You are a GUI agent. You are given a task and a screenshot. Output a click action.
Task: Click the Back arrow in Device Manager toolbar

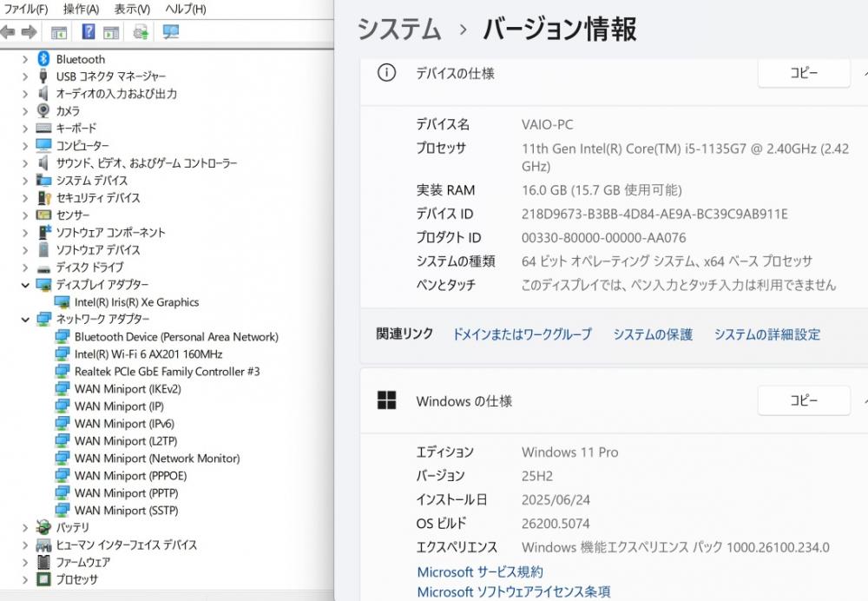pos(8,32)
